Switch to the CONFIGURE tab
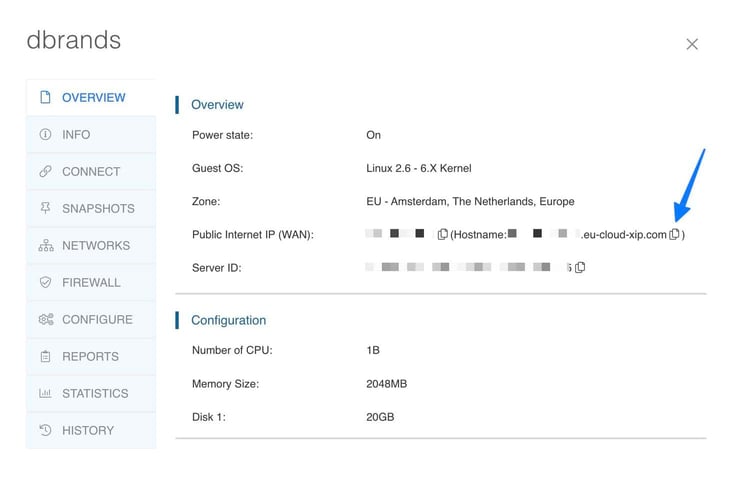The width and height of the screenshot is (736, 485). point(91,319)
